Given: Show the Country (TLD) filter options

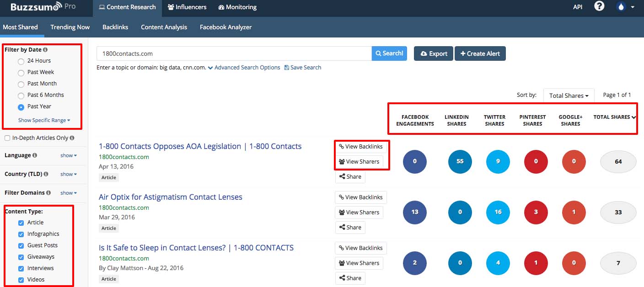Looking at the screenshot, I should (x=69, y=174).
